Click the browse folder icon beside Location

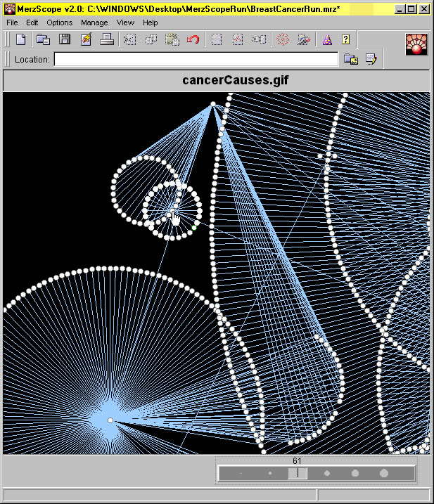point(350,60)
